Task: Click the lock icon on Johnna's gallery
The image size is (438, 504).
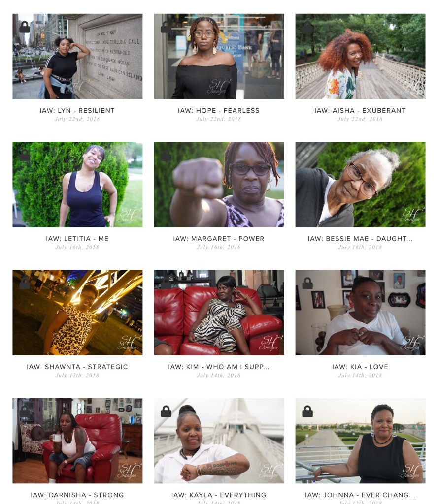Action: click(307, 411)
